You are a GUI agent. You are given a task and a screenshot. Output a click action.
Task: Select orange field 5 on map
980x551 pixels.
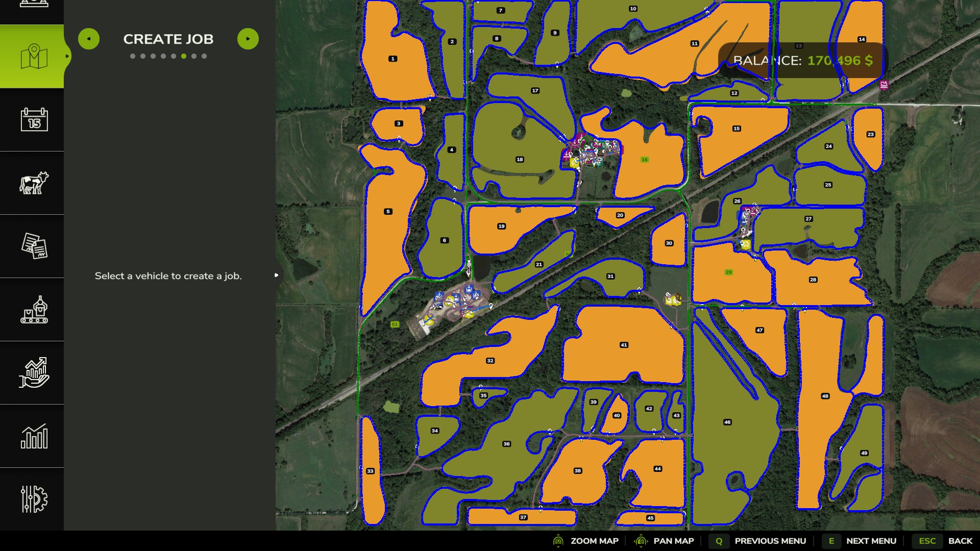coord(388,212)
